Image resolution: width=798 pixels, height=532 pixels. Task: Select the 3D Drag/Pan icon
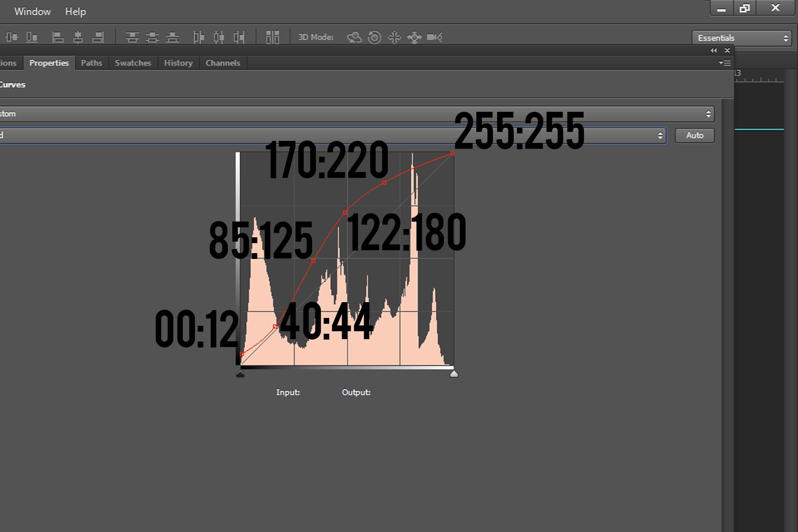click(x=394, y=37)
